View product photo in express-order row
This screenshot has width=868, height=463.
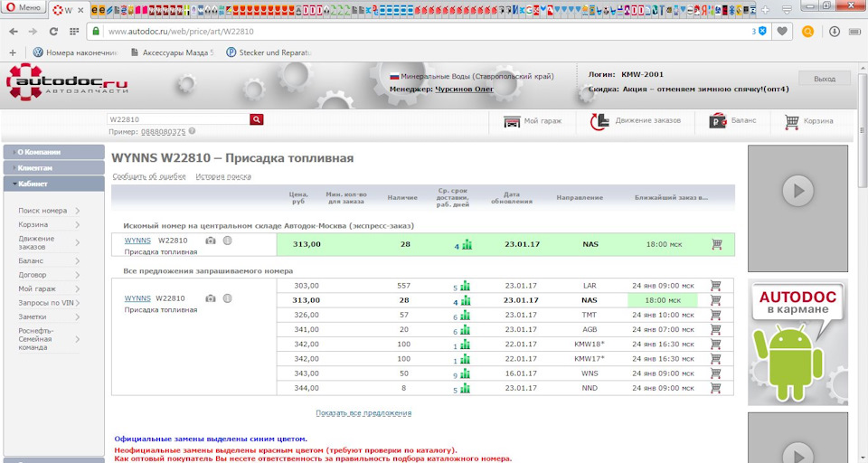211,241
